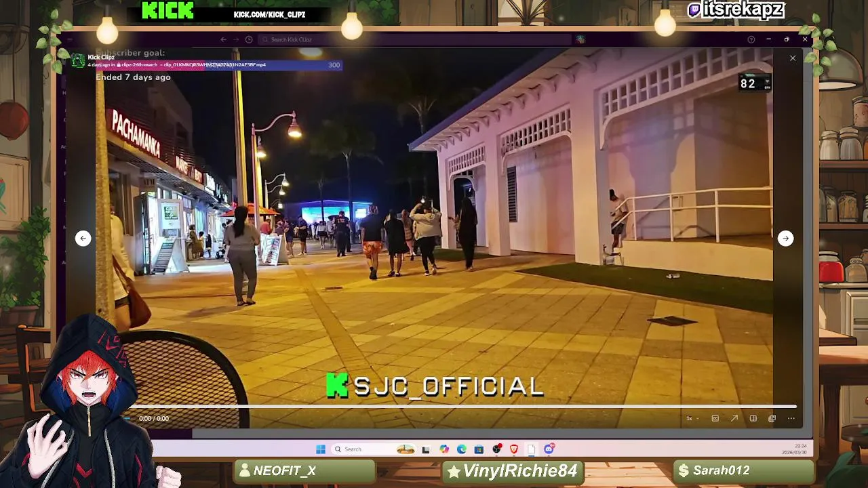Open the clip in a new window with the arrow icon
868x488 pixels.
734,418
